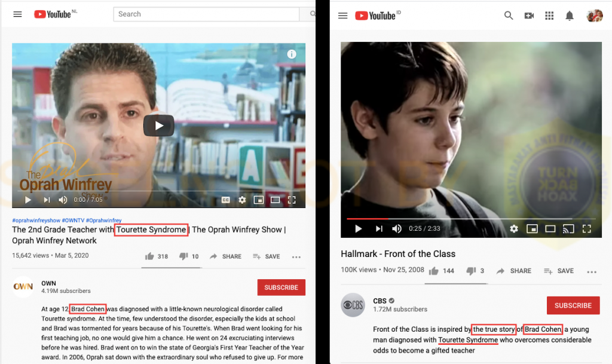Open settings gear on Hallmark video
The width and height of the screenshot is (612, 364).
click(514, 229)
